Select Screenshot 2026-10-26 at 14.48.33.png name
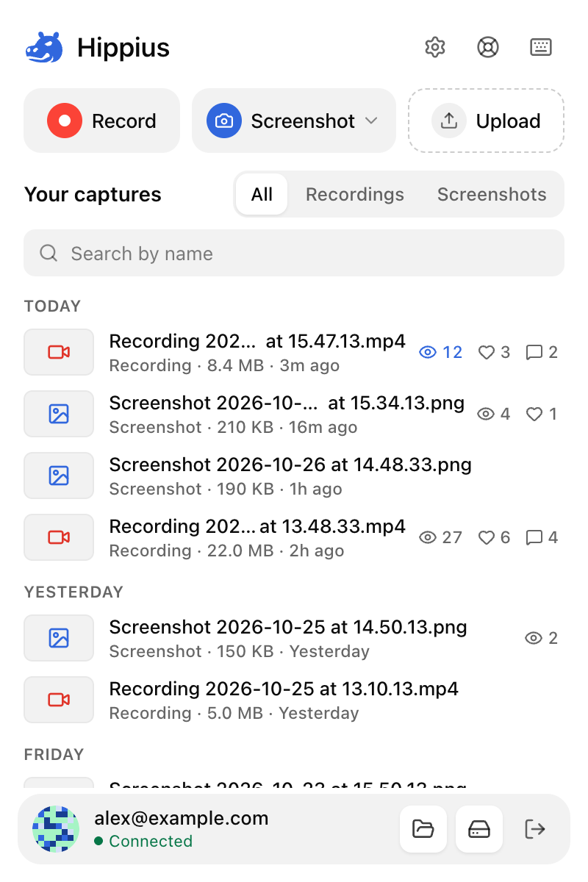The width and height of the screenshot is (588, 882). click(290, 465)
